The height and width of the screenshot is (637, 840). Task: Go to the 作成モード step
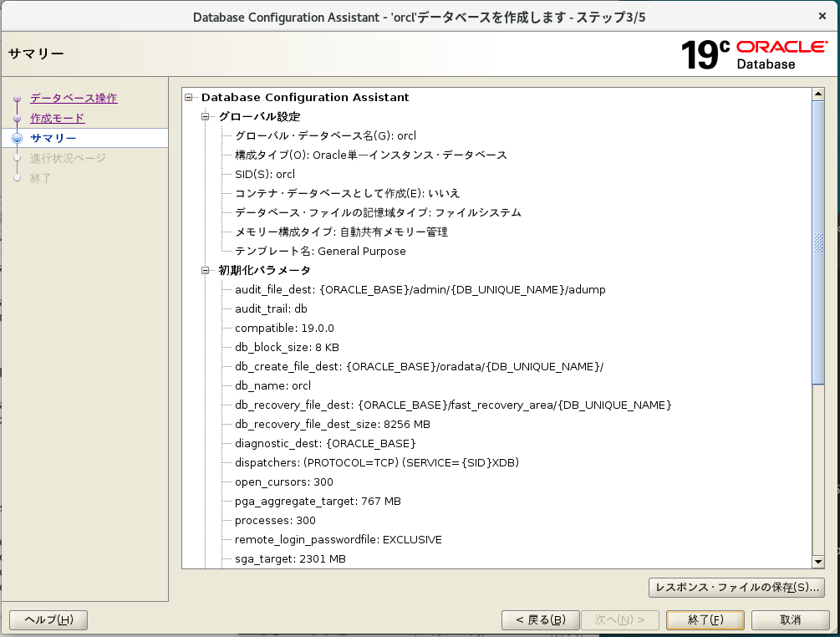coord(57,118)
